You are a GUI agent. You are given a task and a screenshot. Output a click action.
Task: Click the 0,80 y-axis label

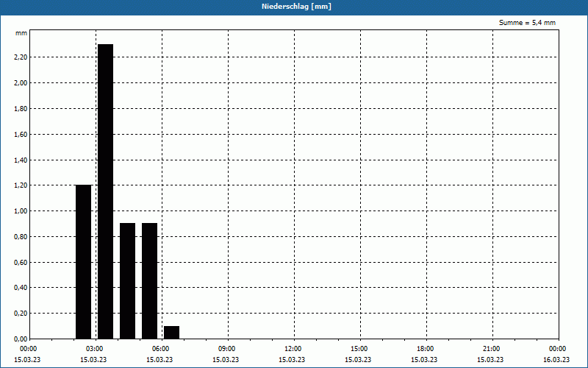[x=21, y=236]
